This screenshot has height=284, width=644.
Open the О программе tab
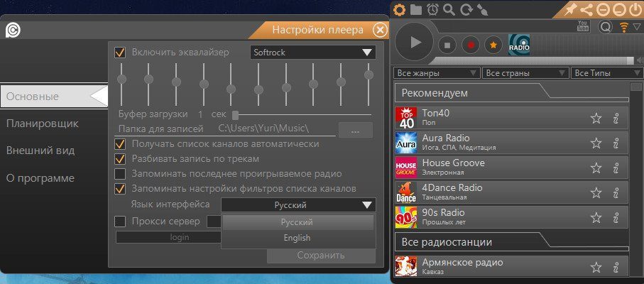(40, 178)
